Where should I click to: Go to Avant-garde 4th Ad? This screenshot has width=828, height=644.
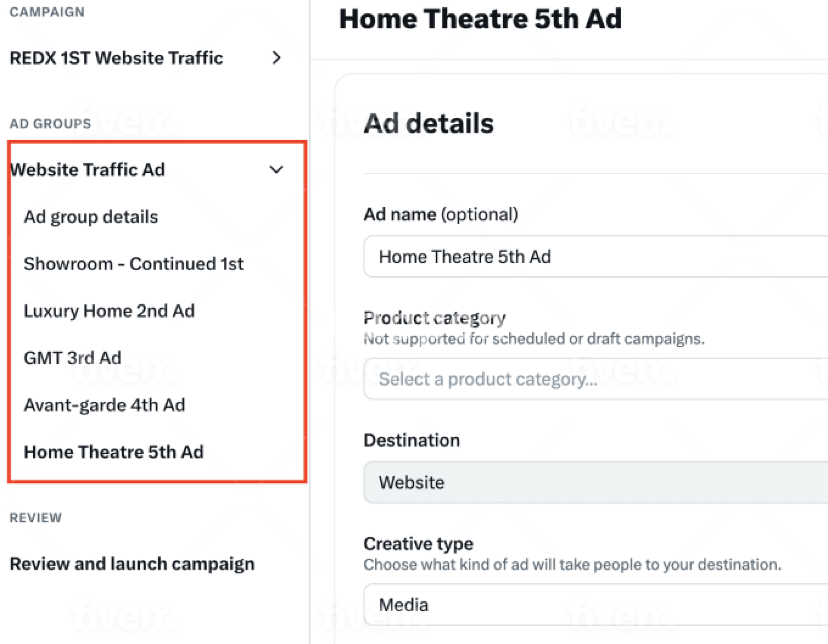click(x=104, y=405)
